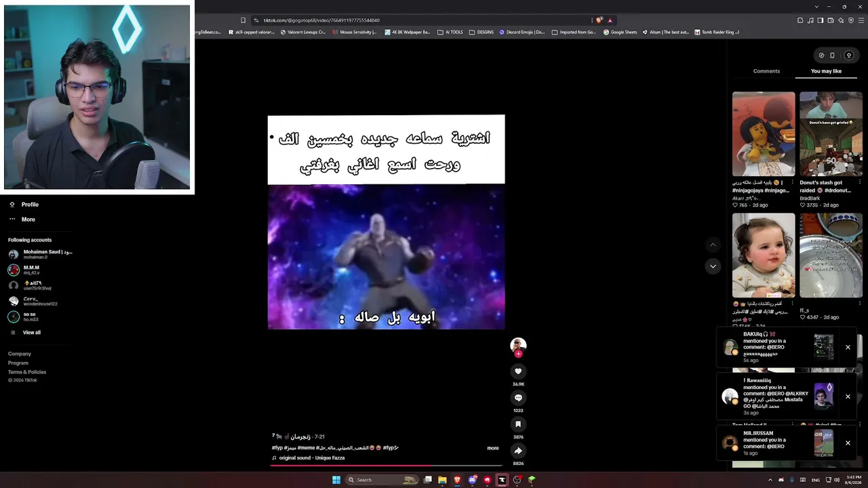Open the Valorant Lineups bookmark
868x488 pixels.
303,32
